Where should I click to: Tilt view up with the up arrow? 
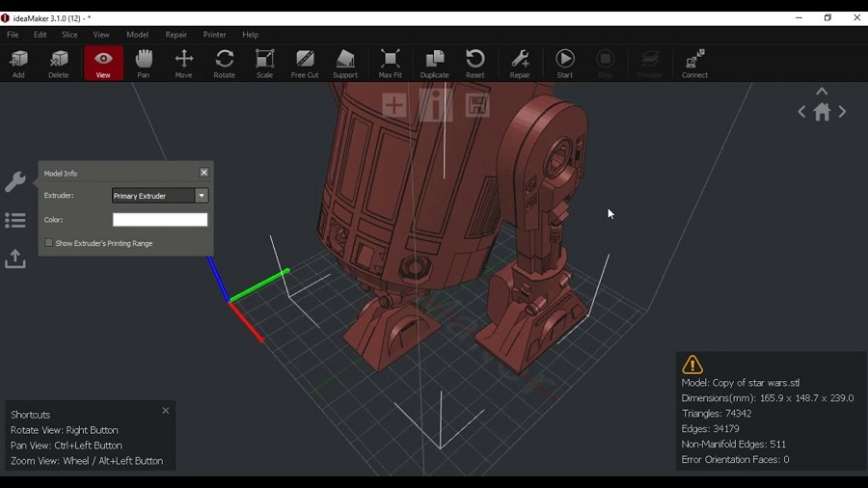coord(822,92)
